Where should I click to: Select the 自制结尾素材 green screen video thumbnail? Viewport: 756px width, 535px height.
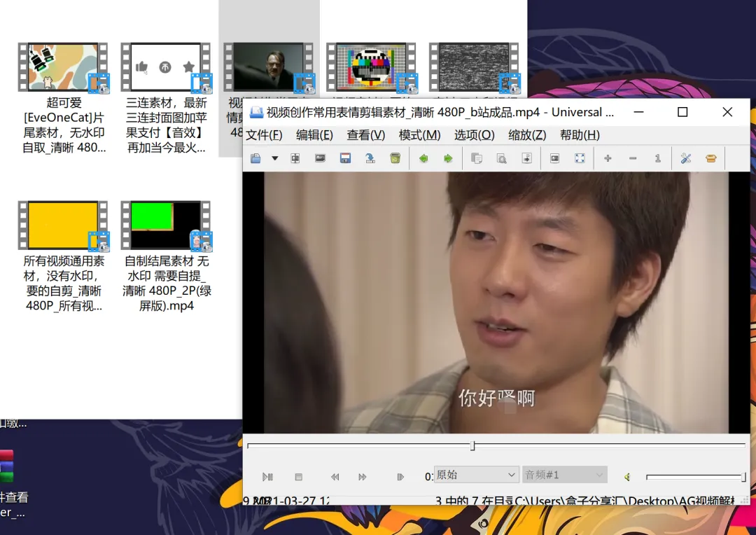166,225
